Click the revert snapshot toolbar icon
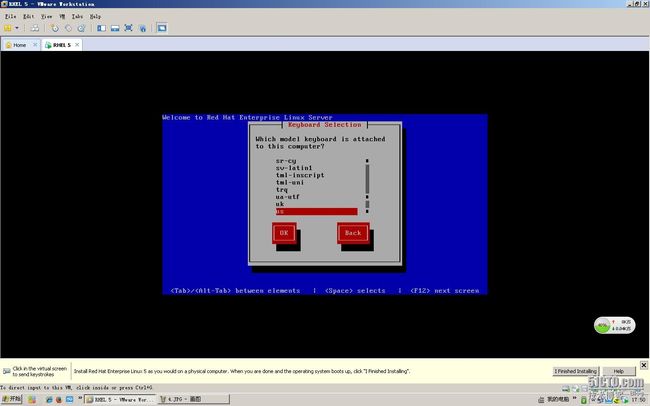The height and width of the screenshot is (406, 650). 68,28
